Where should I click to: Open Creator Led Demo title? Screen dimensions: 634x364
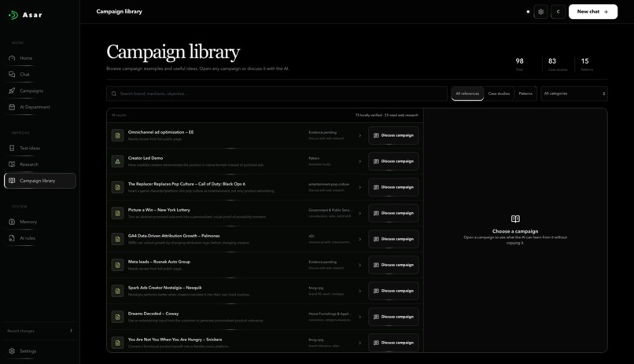(146, 158)
